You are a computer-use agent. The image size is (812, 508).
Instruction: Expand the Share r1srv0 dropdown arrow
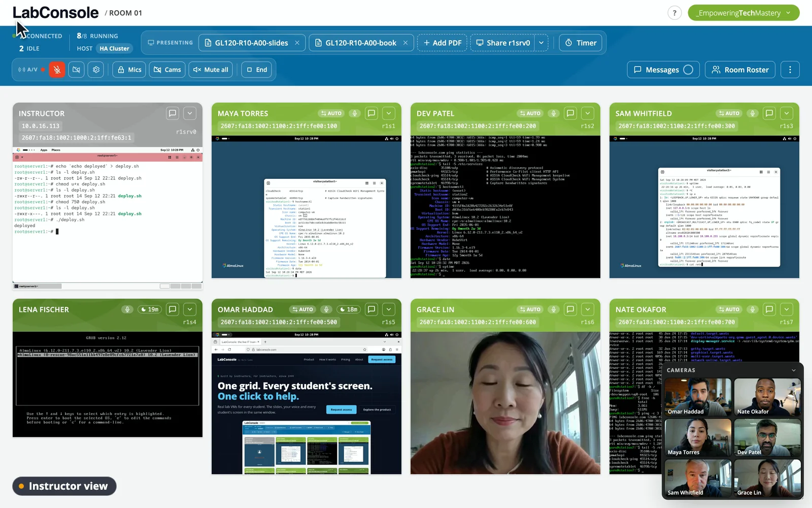click(x=542, y=43)
